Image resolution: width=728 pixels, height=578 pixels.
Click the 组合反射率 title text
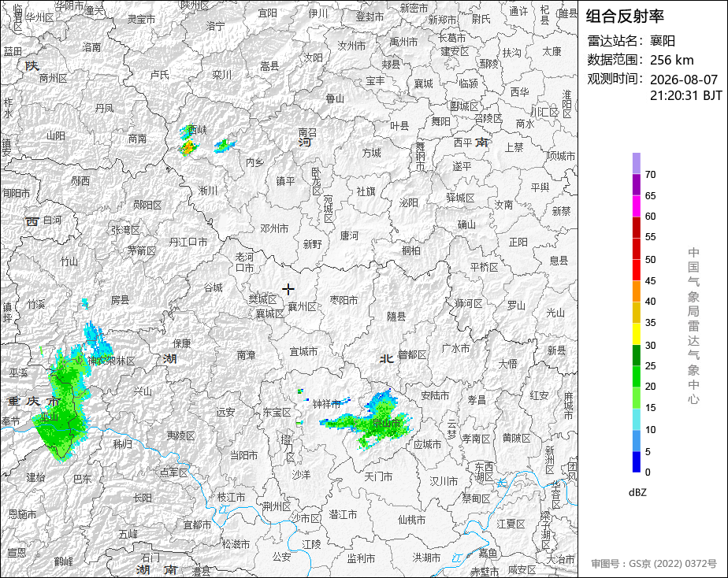[625, 17]
